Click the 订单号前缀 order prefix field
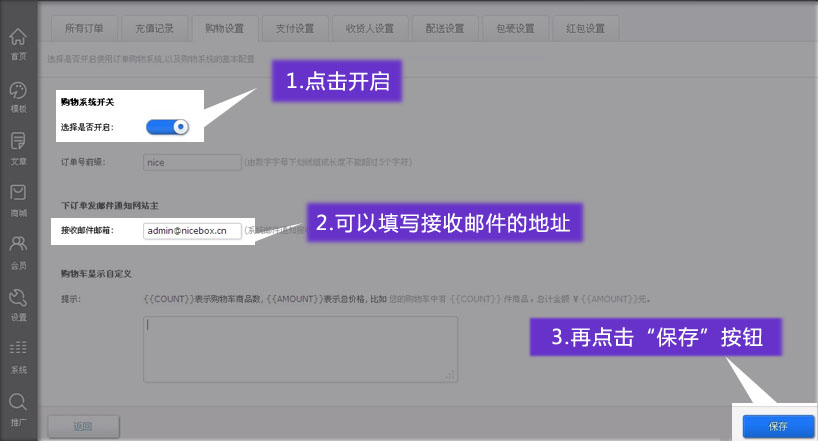Image resolution: width=818 pixels, height=441 pixels. pos(190,161)
